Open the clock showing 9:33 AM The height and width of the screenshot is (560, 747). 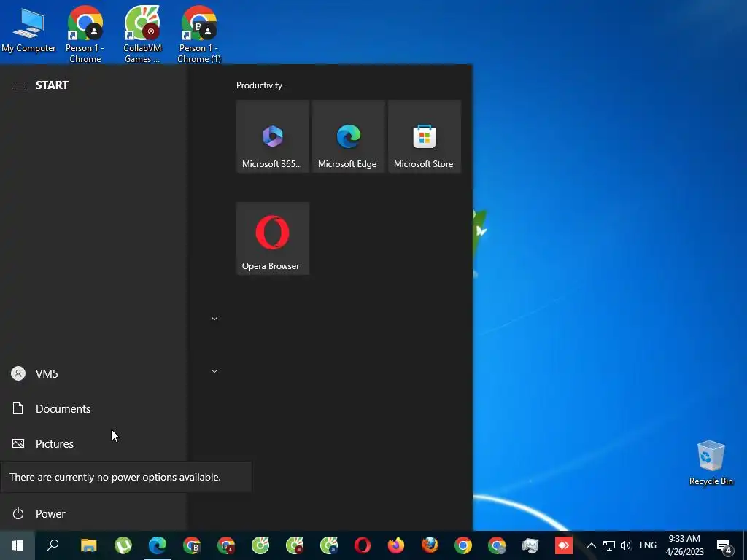point(684,545)
